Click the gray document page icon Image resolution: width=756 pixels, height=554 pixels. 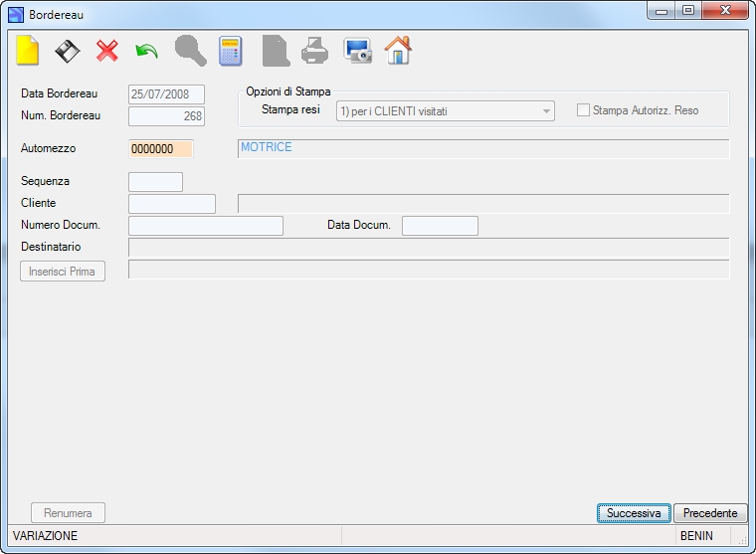[276, 51]
